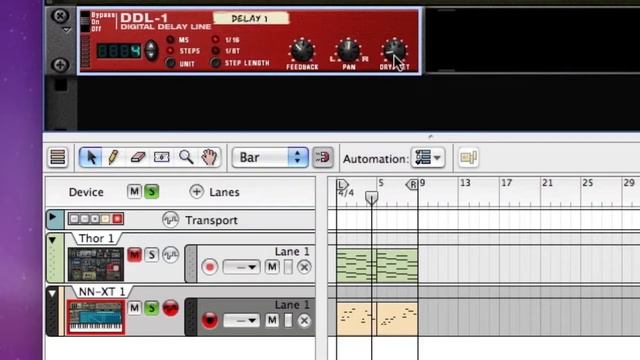Click the delay time numeric display

118,51
